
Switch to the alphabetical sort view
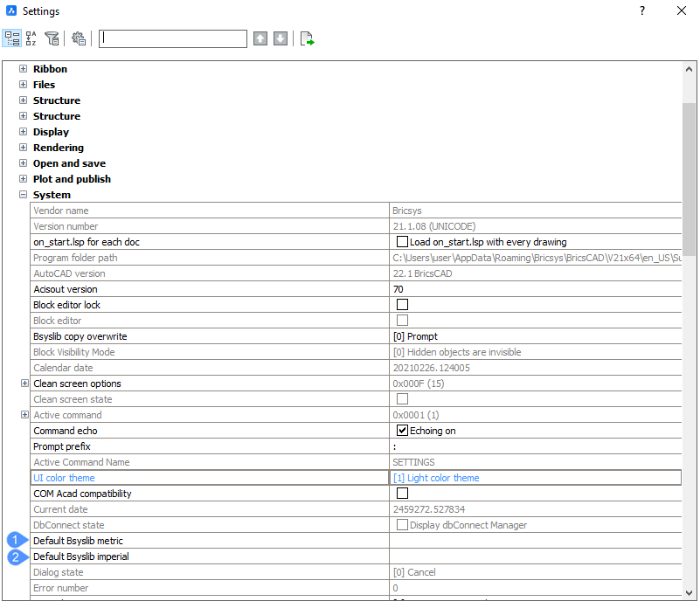tap(31, 38)
